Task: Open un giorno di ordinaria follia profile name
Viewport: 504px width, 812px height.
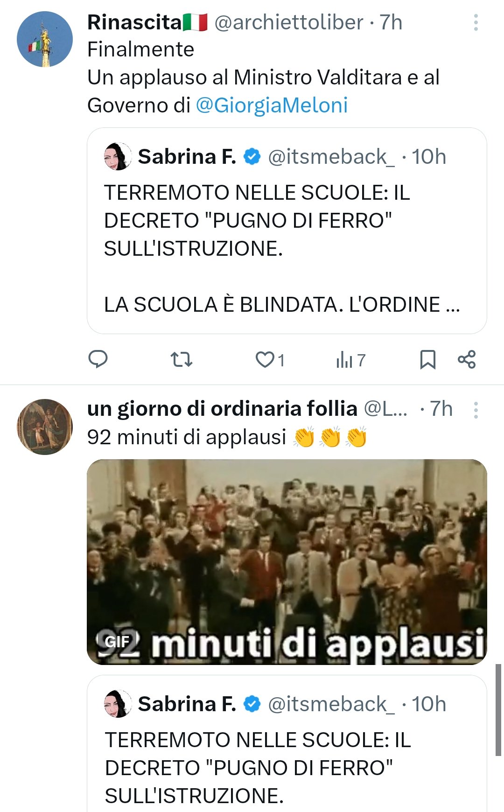Action: click(x=222, y=409)
